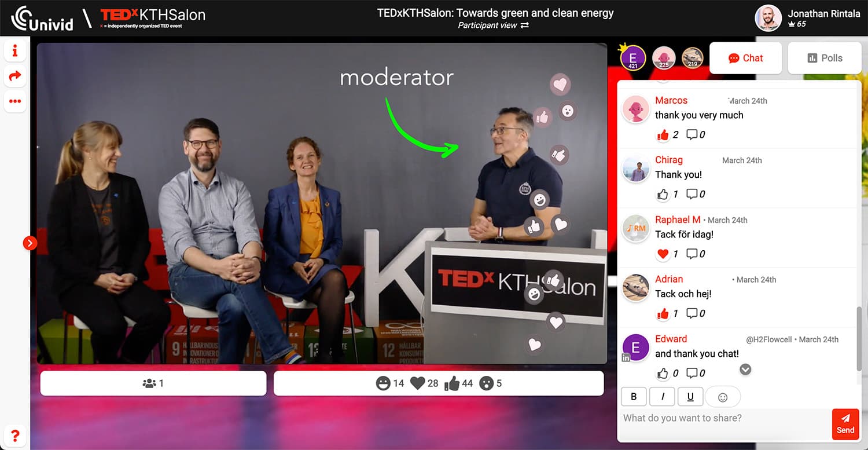This screenshot has height=450, width=868.
Task: Send a thumbs up reaction below video
Action: pos(452,383)
